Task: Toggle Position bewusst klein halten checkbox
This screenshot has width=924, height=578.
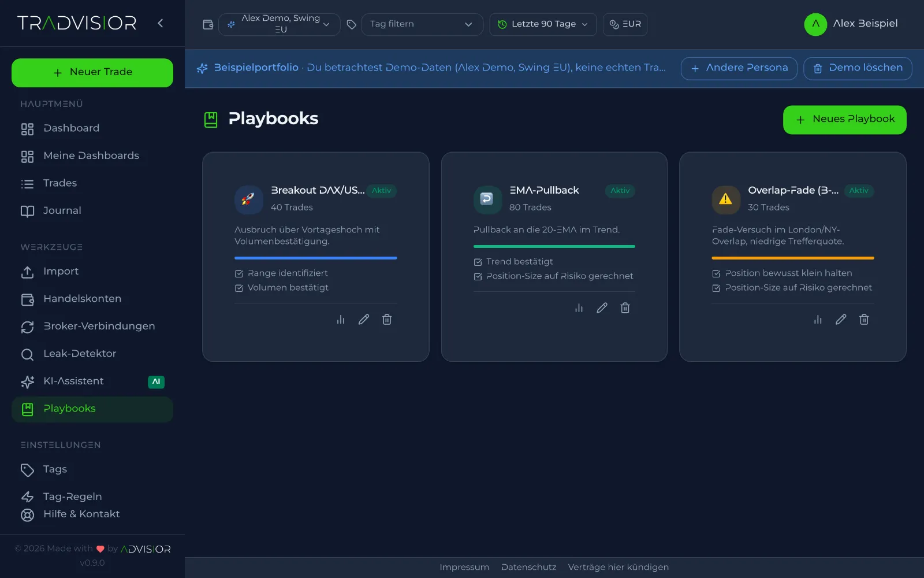Action: [x=716, y=273]
